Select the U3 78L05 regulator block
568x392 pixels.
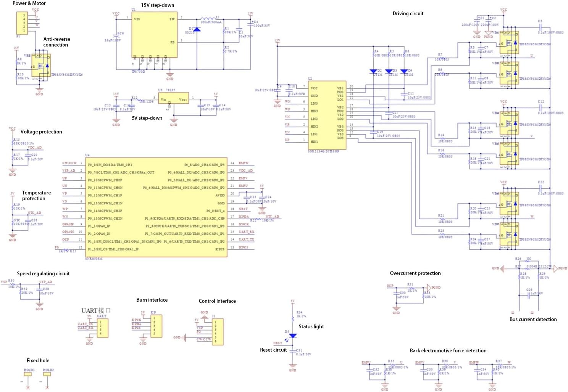(173, 98)
